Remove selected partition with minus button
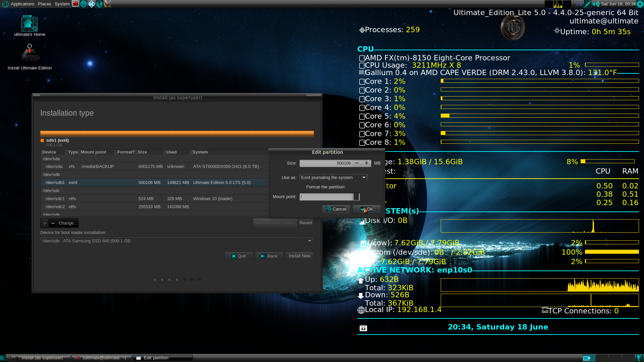 [x=53, y=223]
